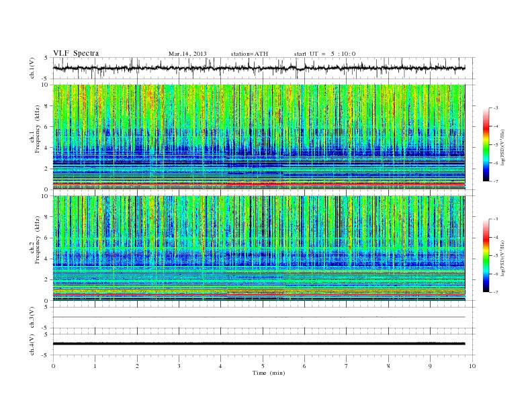Click inside the ch.2 spectrogram panel
Viewport: 532px width, 411px height.
tap(259, 248)
